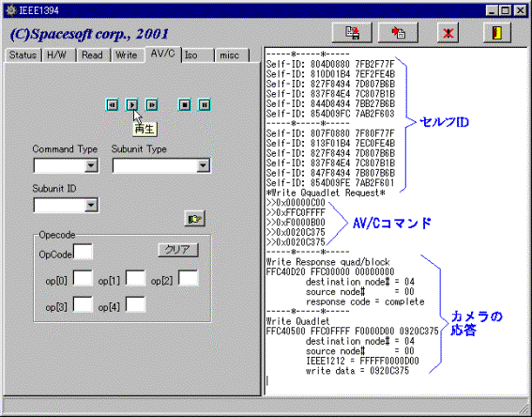Viewport: 532px width, 417px height.
Task: Click the IEEE1394 title bar app icon
Action: click(11, 10)
